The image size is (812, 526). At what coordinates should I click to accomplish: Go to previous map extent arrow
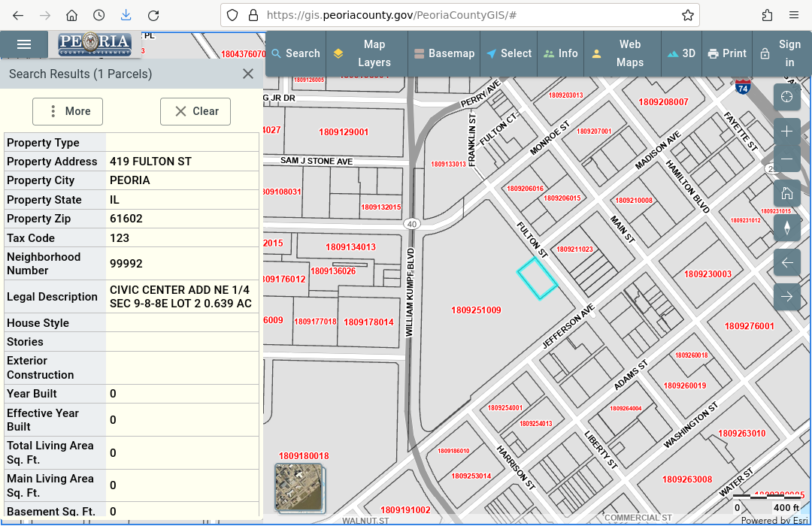pos(786,262)
